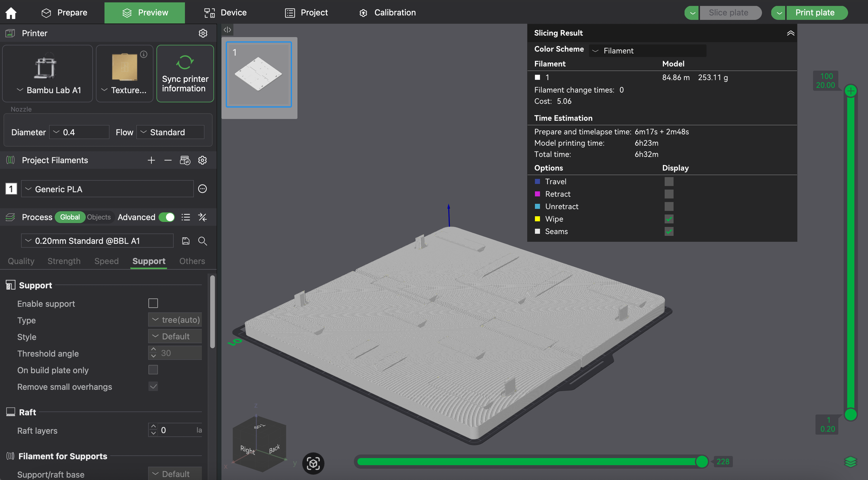Click the plus handle atop layer slider
This screenshot has height=480, width=868.
point(851,90)
